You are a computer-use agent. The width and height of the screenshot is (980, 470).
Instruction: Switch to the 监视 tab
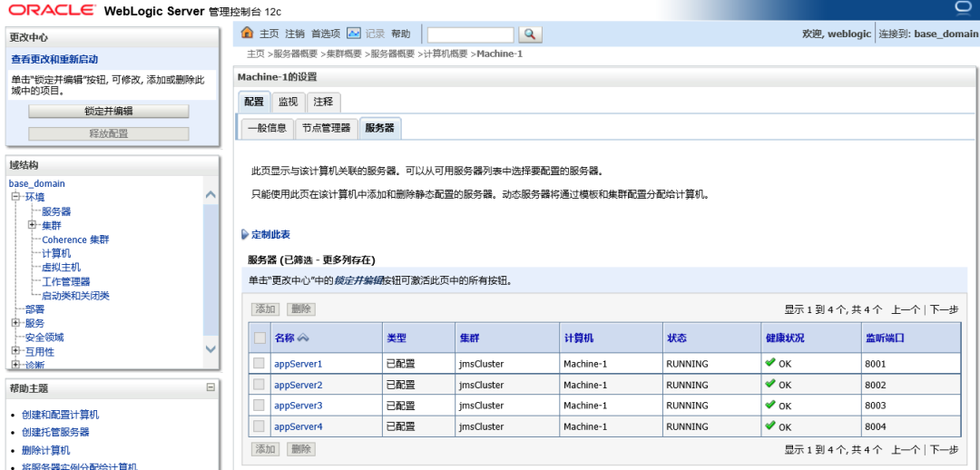[x=289, y=102]
